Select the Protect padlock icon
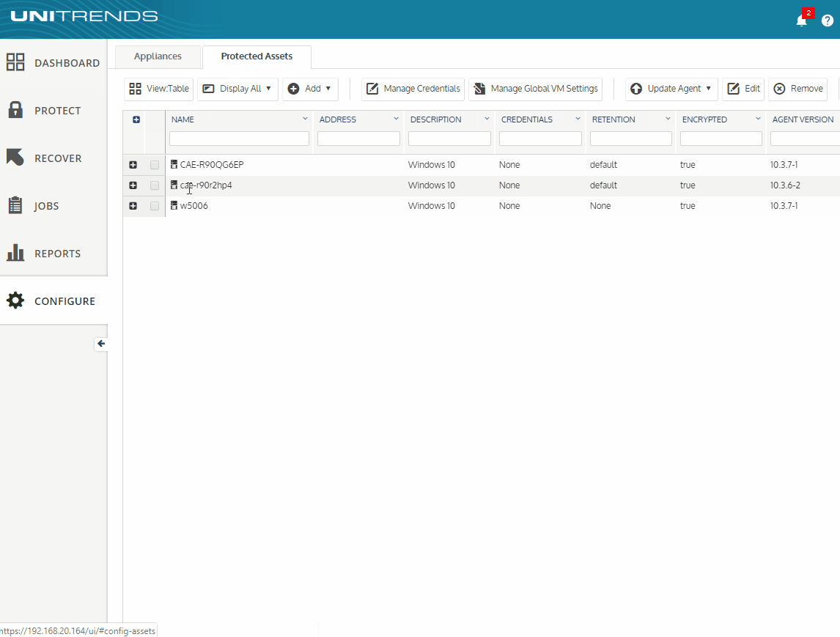The image size is (840, 637). point(15,110)
